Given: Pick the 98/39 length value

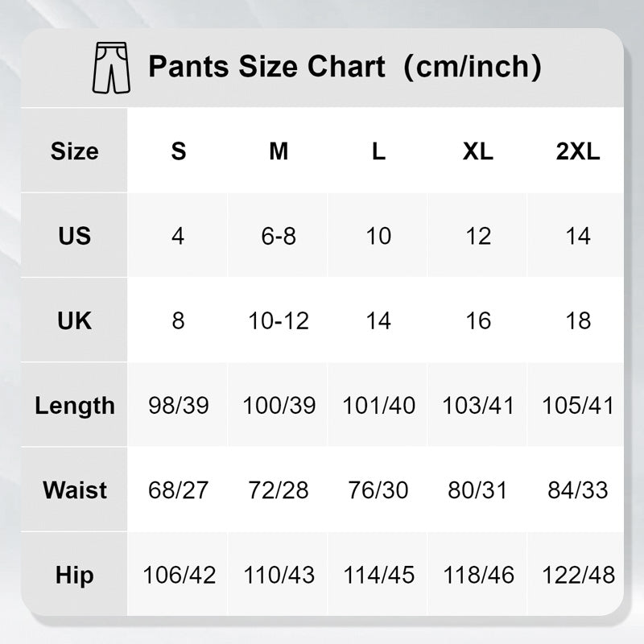Looking at the screenshot, I should point(179,406).
